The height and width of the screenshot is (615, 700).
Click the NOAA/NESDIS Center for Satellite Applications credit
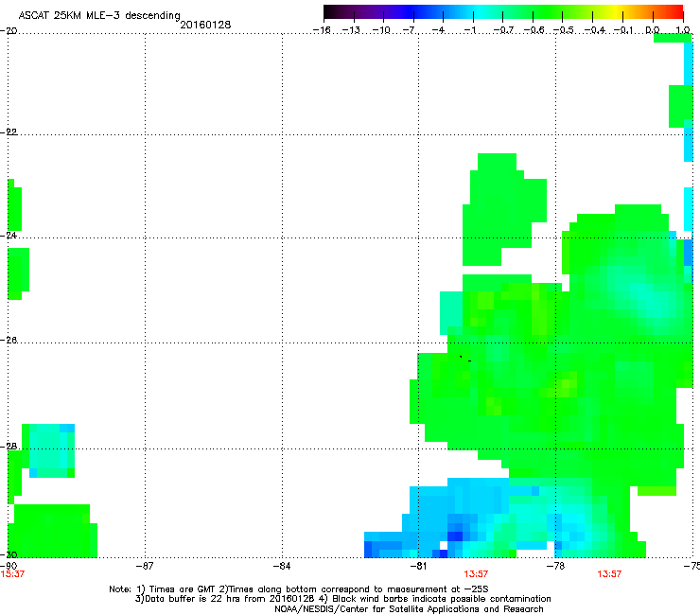click(409, 609)
